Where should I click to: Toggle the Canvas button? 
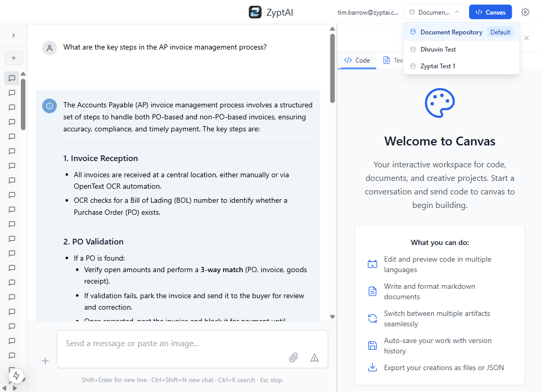point(490,13)
